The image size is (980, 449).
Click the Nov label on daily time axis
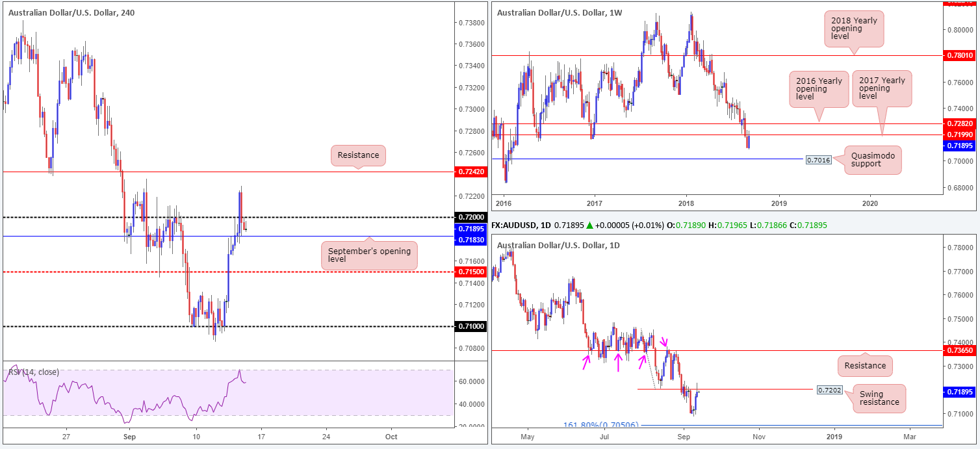tap(759, 438)
